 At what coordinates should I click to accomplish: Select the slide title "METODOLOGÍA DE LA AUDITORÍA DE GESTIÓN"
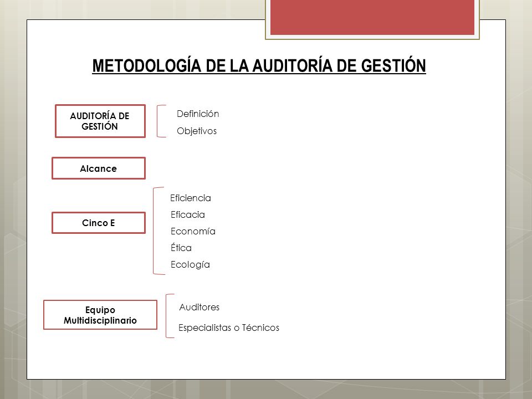point(259,66)
